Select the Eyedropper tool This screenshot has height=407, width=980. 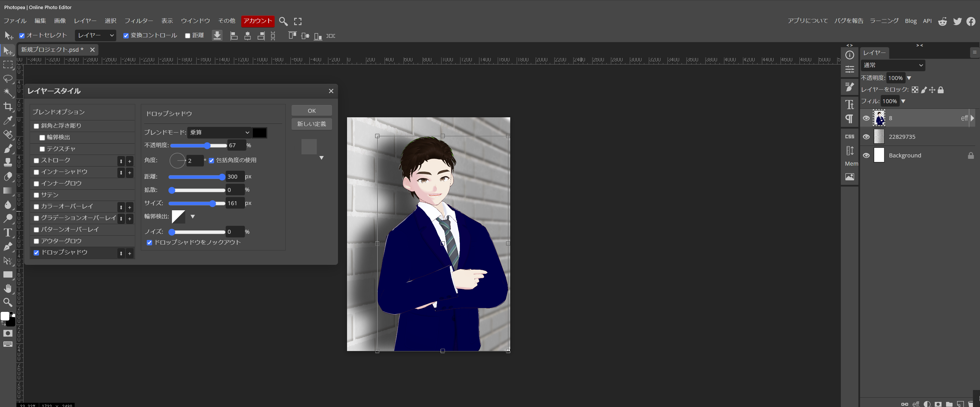(x=8, y=121)
